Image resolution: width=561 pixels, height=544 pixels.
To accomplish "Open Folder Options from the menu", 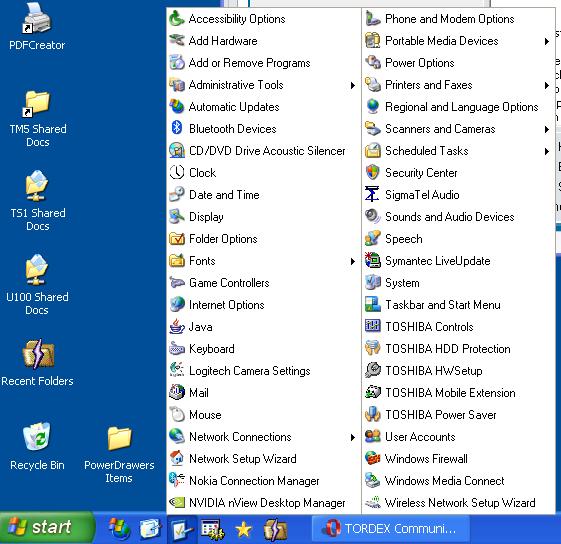I will click(x=263, y=239).
